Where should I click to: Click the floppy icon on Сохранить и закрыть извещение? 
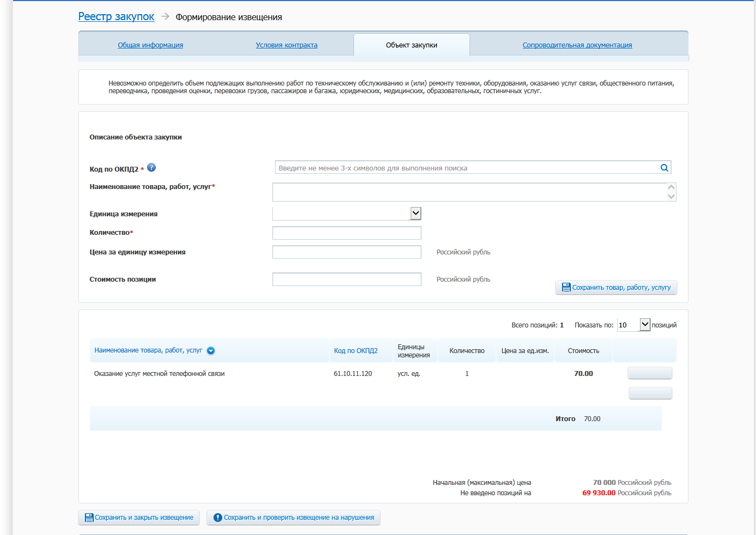click(89, 518)
